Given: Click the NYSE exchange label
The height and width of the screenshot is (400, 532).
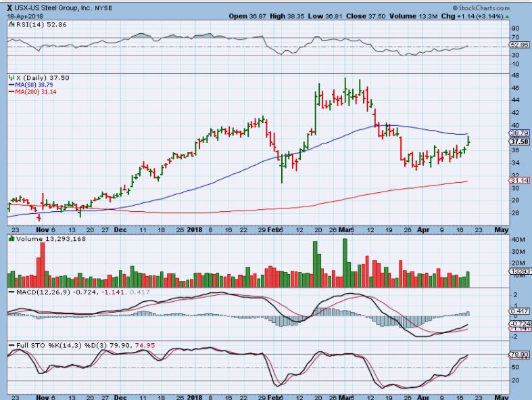Looking at the screenshot, I should point(103,8).
